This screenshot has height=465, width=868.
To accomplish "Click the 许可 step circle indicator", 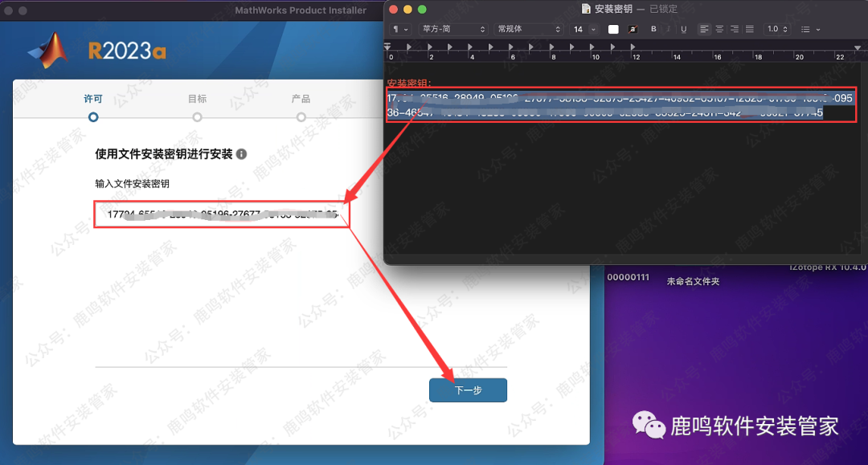I will pyautogui.click(x=93, y=117).
